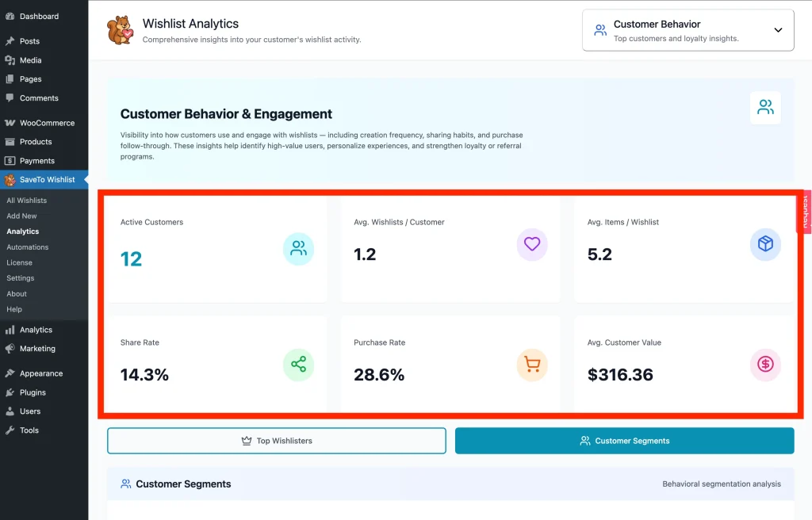Viewport: 812px width, 520px height.
Task: Click the cube icon on Avg. Items card
Action: [x=765, y=244]
